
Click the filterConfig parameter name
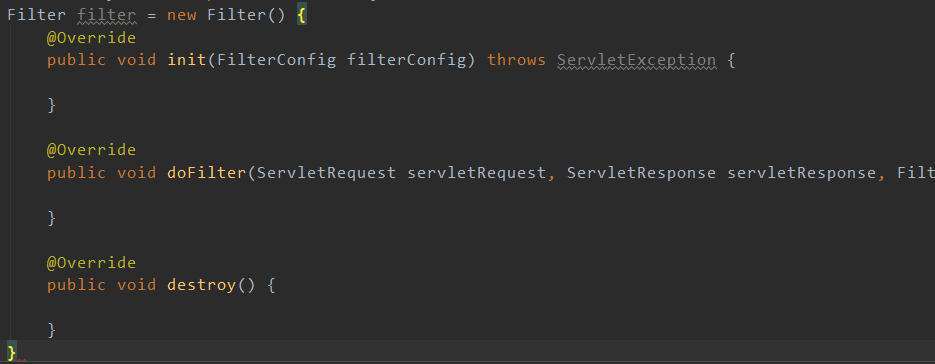[x=406, y=60]
